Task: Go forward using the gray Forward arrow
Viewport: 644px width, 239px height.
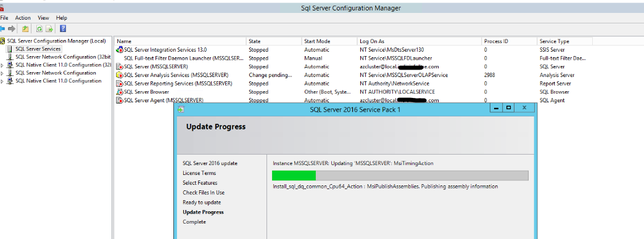Action: click(12, 29)
